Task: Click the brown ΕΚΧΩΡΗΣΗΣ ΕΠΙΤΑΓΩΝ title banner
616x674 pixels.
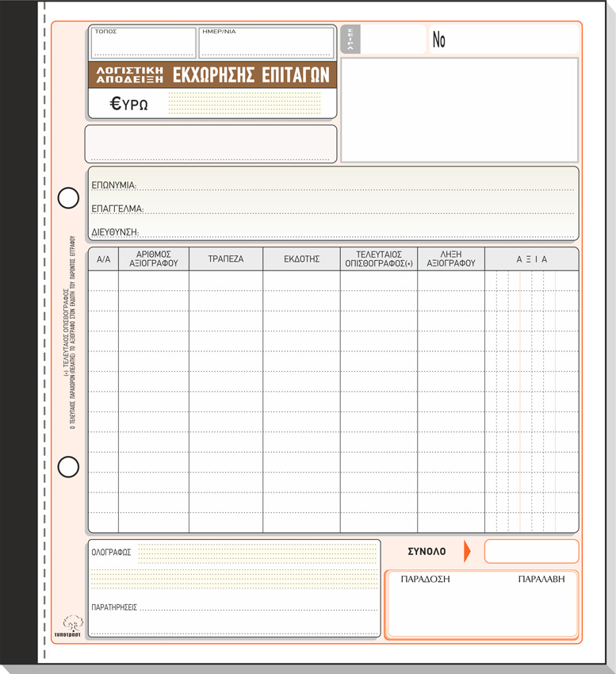Action: [x=251, y=75]
